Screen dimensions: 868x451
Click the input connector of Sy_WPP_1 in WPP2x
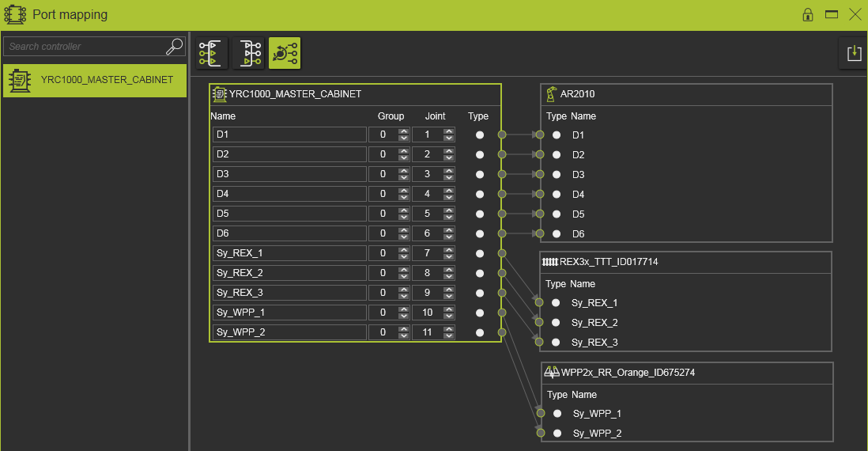(x=540, y=413)
